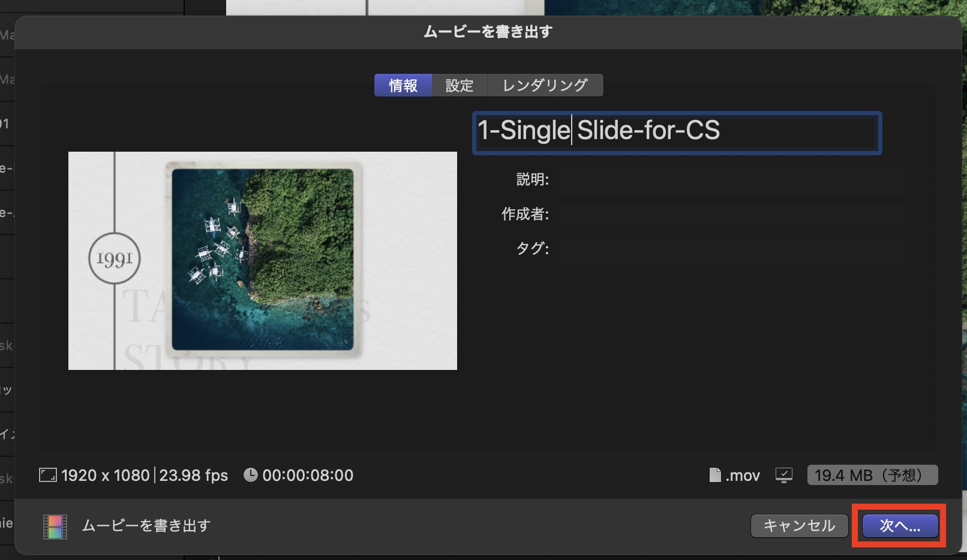
Task: Click the キャンセル button
Action: pyautogui.click(x=799, y=526)
